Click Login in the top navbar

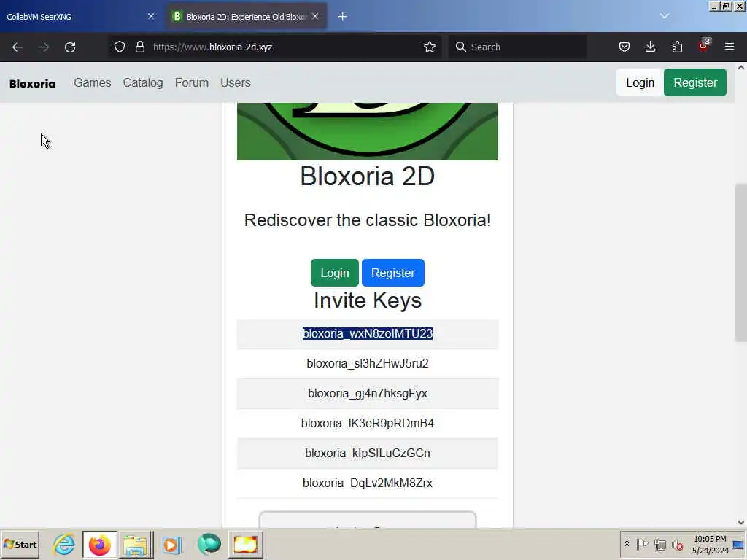pos(640,82)
